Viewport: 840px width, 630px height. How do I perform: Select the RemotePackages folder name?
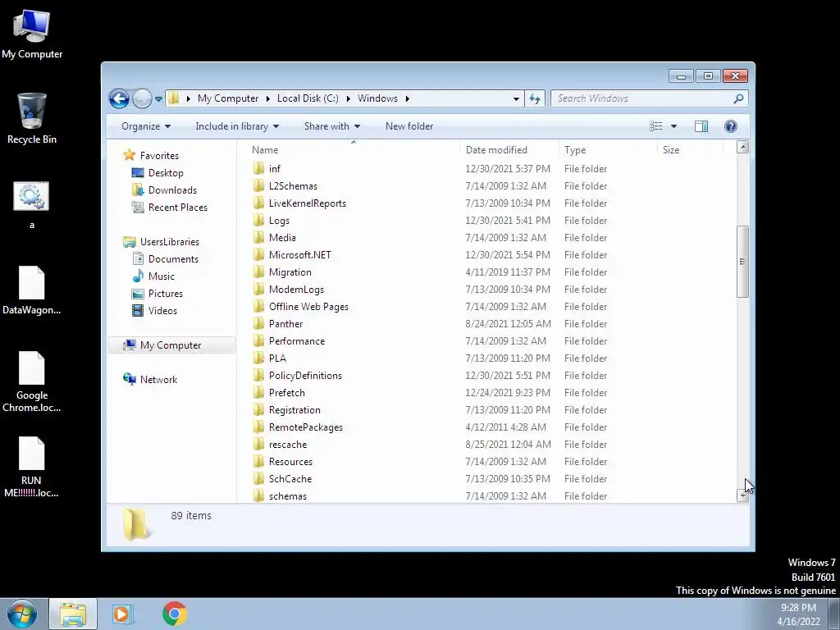306,427
